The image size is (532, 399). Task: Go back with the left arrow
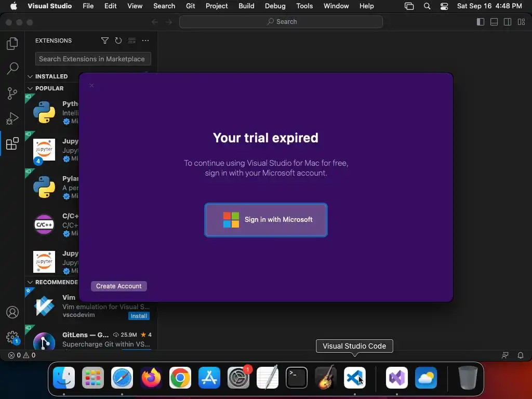coord(155,22)
